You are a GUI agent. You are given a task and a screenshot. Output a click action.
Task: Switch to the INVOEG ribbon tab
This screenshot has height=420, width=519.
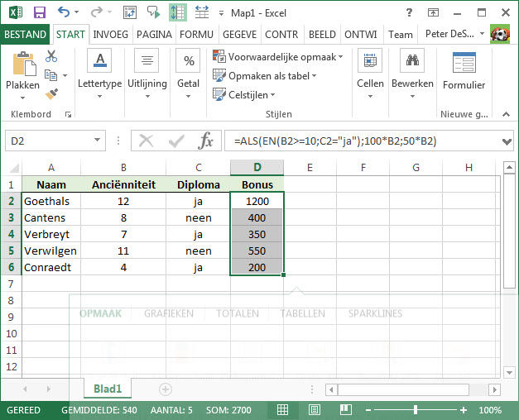110,35
